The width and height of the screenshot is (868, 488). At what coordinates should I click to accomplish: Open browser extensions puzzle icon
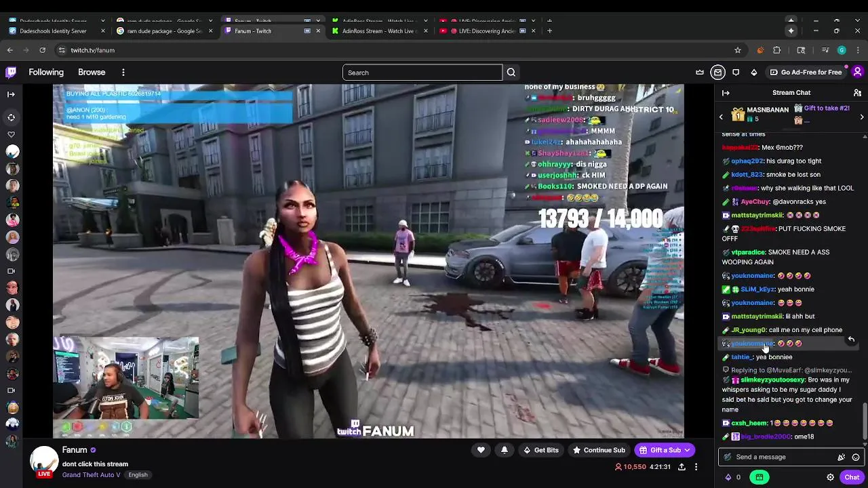click(x=777, y=50)
